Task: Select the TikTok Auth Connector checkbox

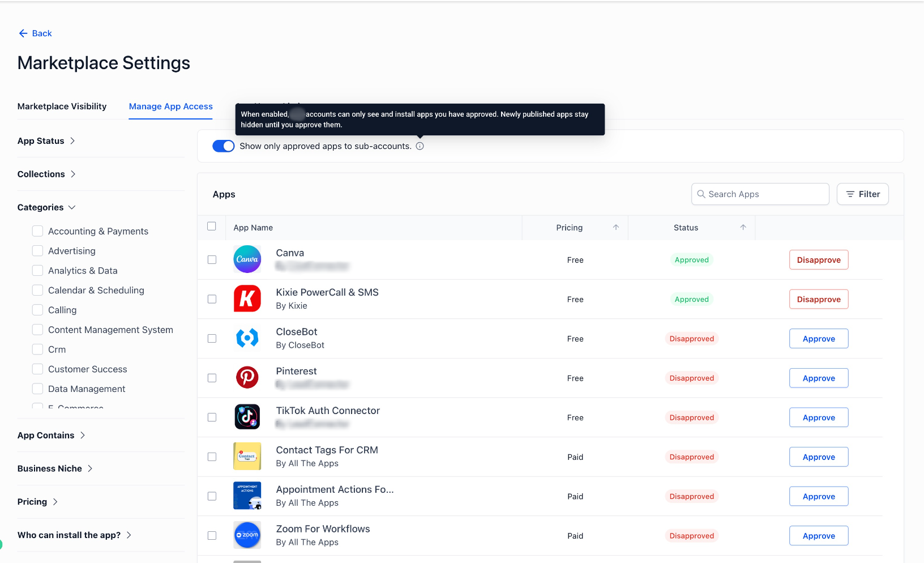Action: pyautogui.click(x=212, y=417)
